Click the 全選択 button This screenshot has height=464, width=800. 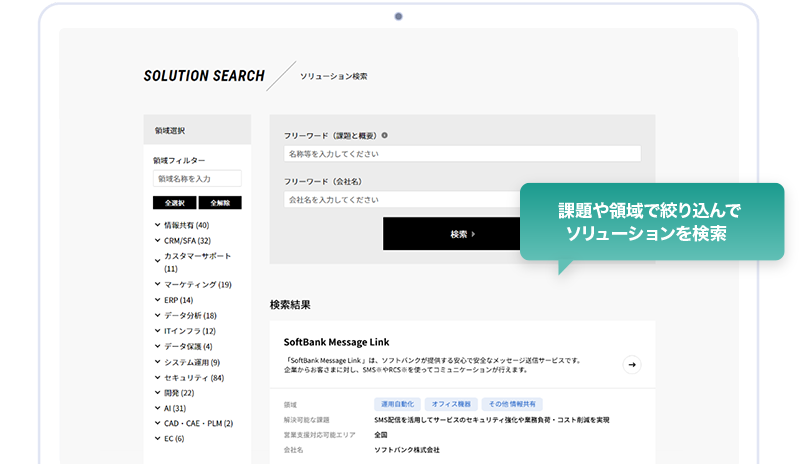[174, 203]
